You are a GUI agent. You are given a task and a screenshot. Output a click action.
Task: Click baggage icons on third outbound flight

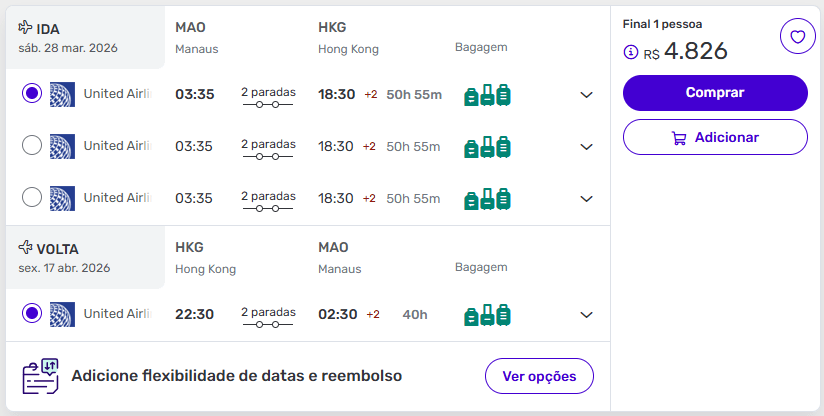[487, 199]
